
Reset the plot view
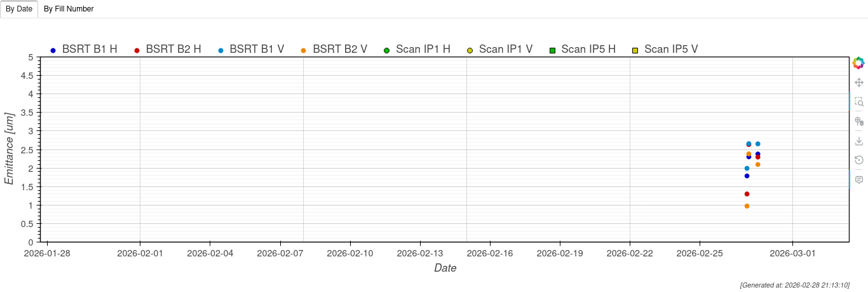tap(858, 160)
